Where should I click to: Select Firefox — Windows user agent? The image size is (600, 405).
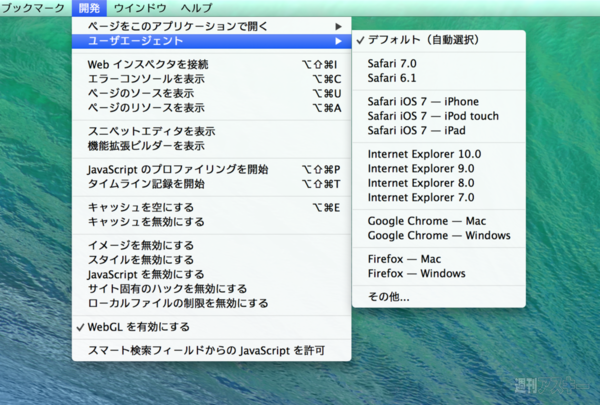(x=439, y=274)
